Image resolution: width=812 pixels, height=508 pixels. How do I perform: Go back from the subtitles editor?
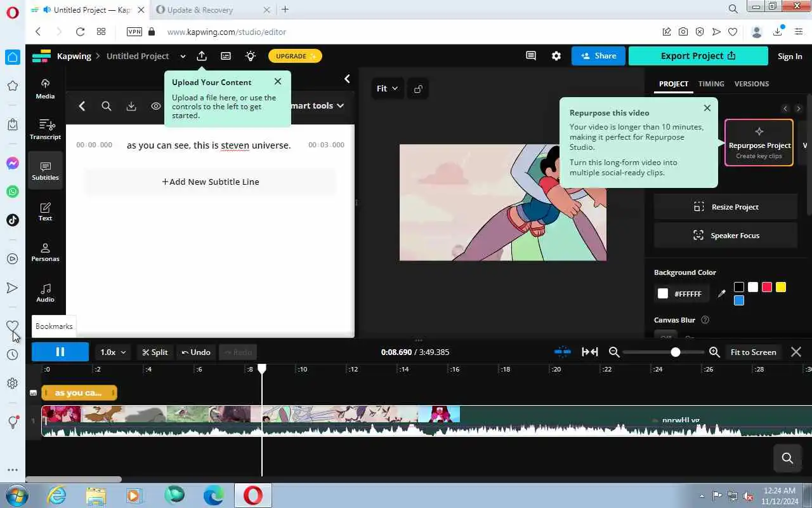[82, 106]
